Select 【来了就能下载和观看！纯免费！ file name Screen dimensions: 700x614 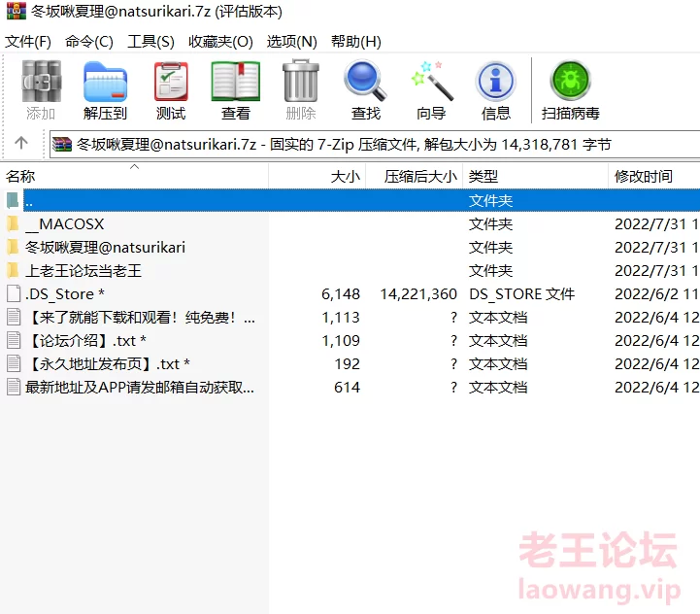tap(140, 317)
